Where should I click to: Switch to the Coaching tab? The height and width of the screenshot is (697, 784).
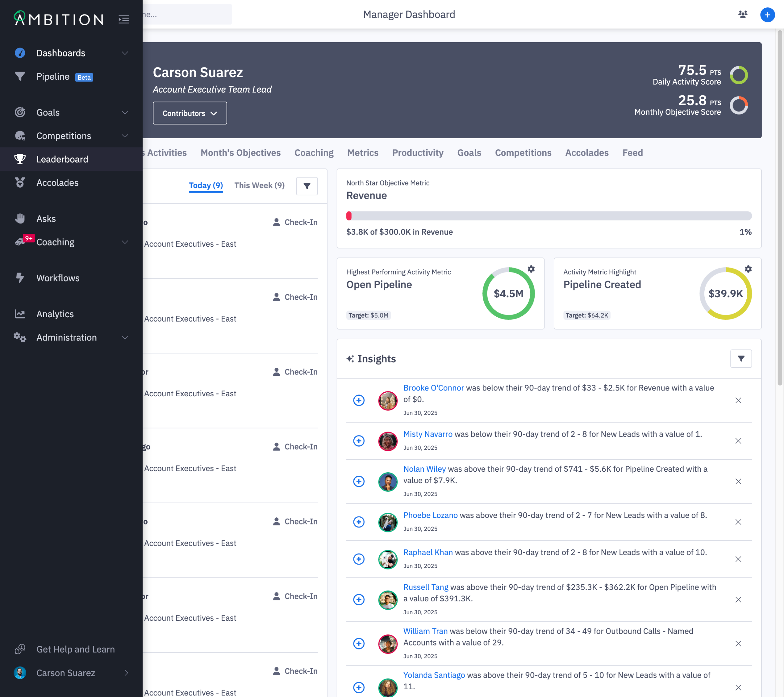point(314,153)
